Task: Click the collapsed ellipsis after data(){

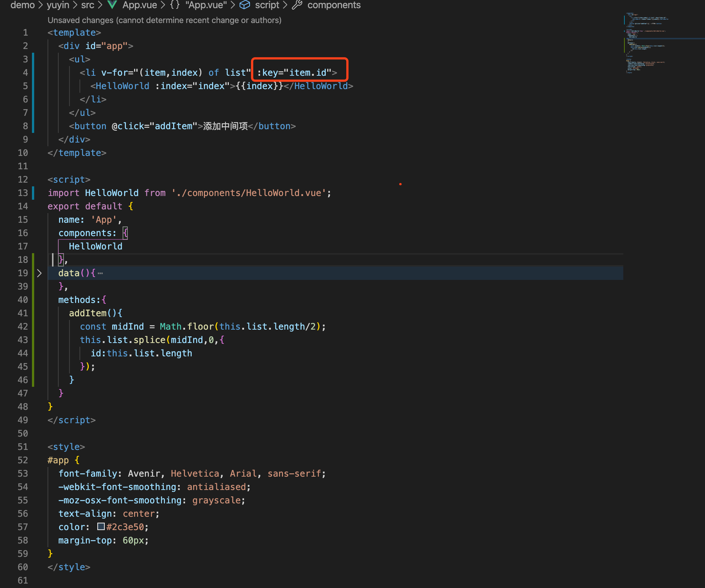Action: click(100, 273)
